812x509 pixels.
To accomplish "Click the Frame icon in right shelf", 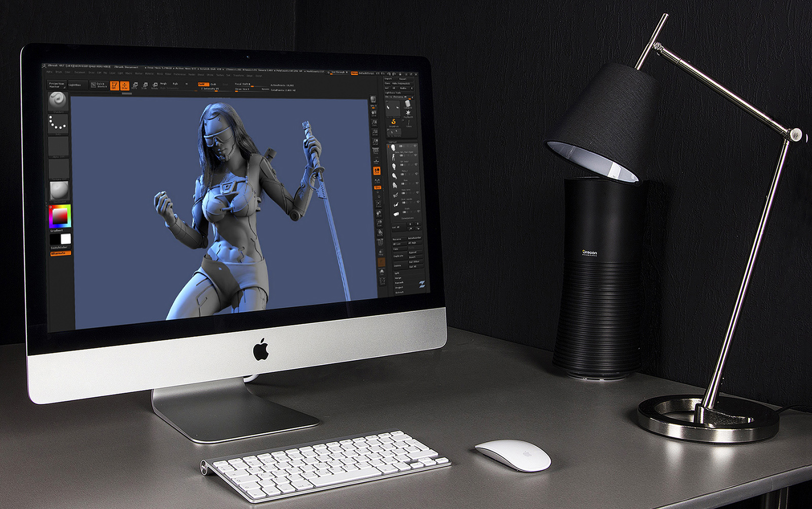I will pos(379,204).
